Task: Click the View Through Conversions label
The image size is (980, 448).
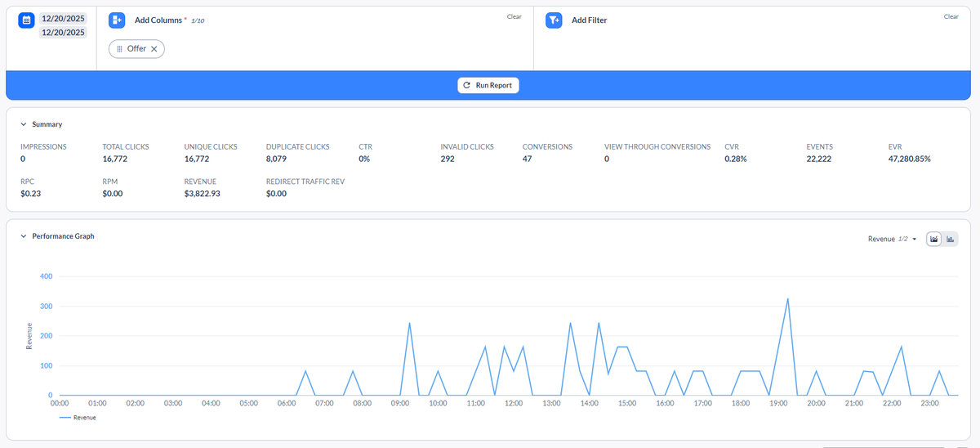Action: point(657,147)
